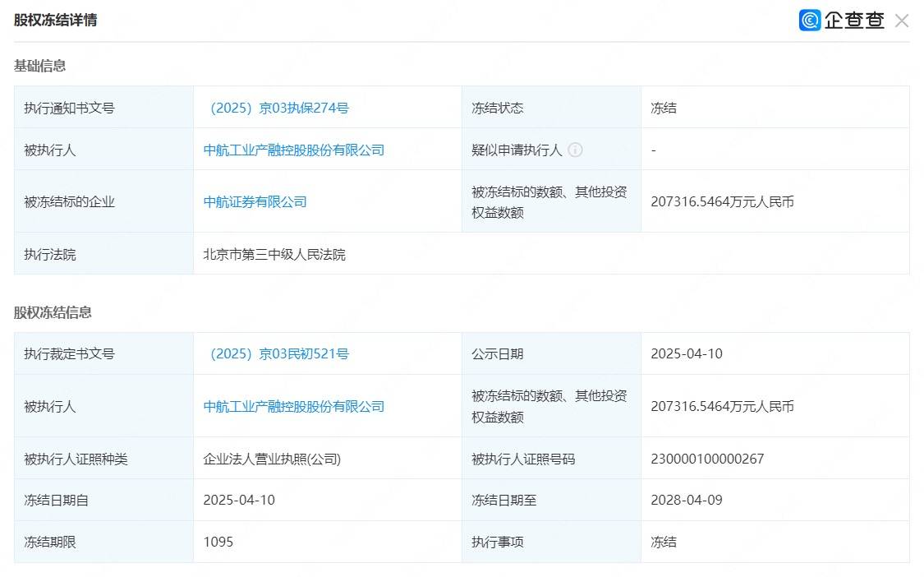Click license number 230000100000267

pos(707,459)
